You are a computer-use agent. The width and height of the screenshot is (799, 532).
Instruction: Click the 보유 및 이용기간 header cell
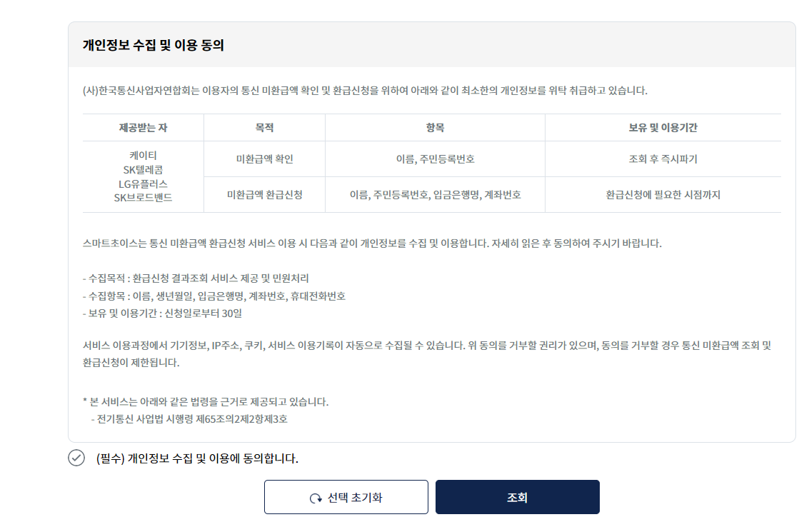[x=663, y=127]
